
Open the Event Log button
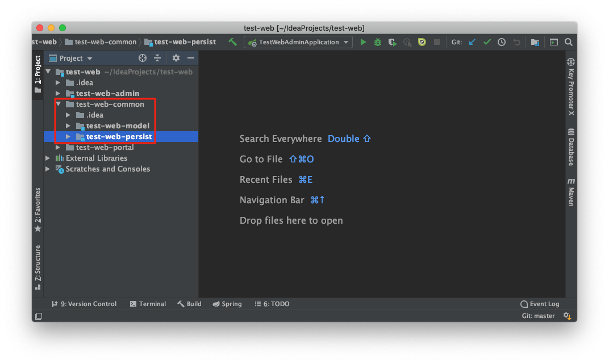[x=540, y=304]
